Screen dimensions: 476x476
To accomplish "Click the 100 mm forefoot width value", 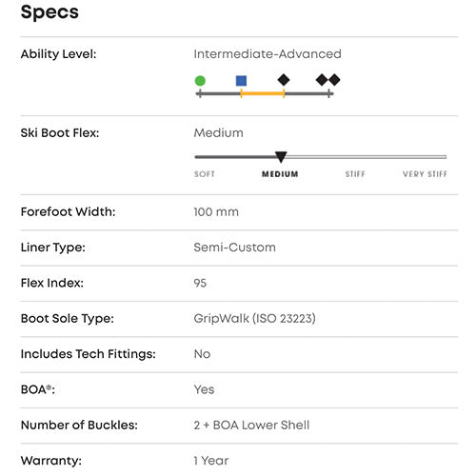I will (216, 212).
